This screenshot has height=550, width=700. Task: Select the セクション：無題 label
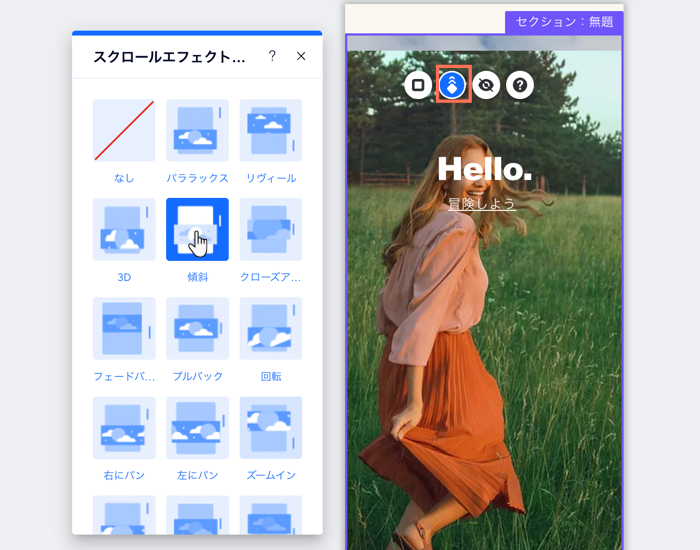click(x=564, y=22)
